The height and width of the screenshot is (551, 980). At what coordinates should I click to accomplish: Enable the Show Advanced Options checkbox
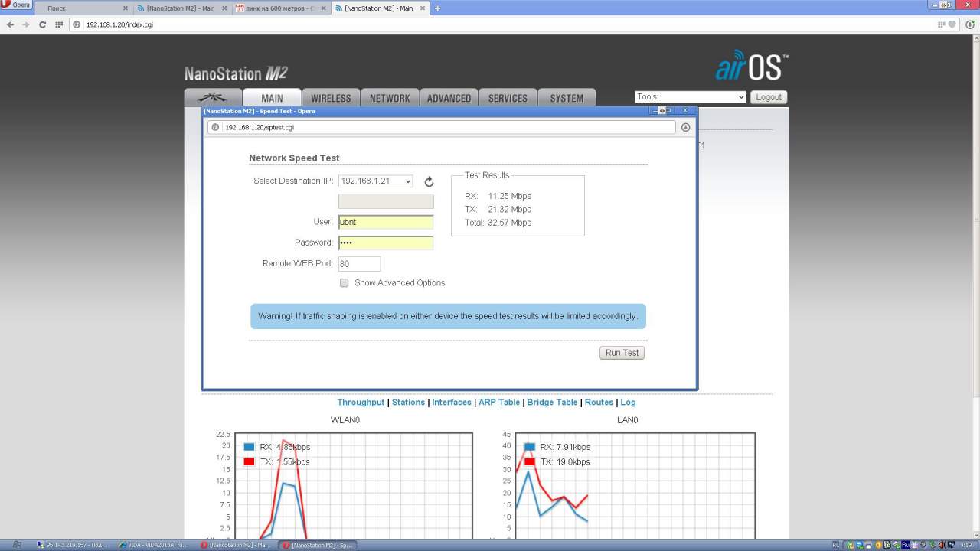(345, 283)
